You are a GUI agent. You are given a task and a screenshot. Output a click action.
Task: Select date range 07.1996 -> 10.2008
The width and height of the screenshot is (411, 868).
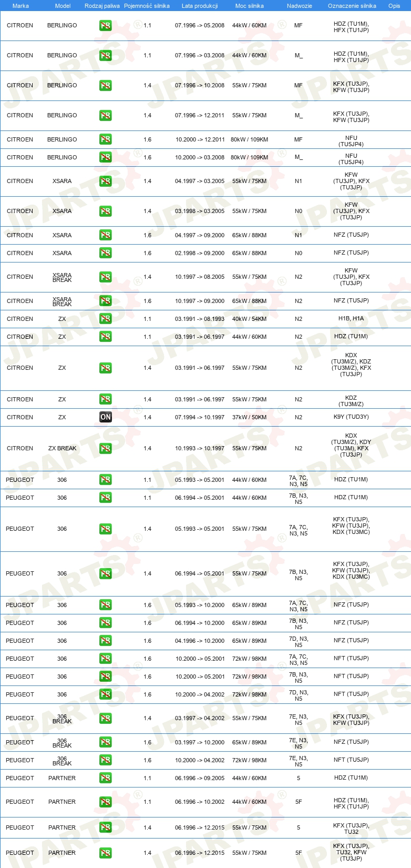pos(200,85)
